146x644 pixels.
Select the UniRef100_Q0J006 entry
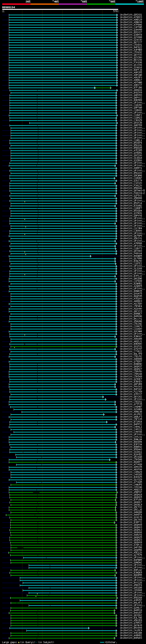(x=131, y=65)
